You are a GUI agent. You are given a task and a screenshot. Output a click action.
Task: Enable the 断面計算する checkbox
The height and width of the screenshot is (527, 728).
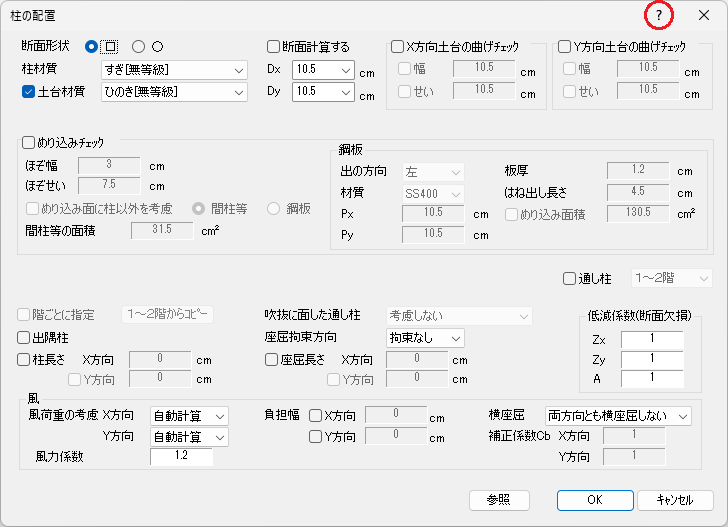(x=274, y=46)
